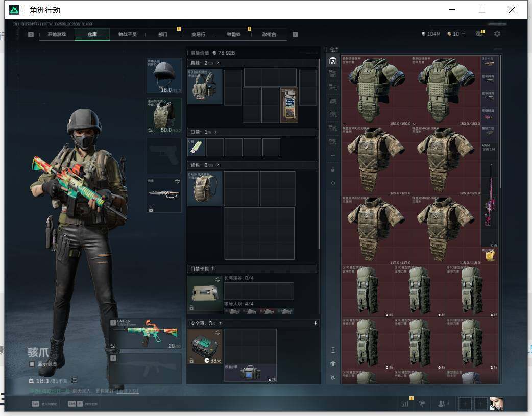
Task: Click the 118.0/118.0 MAS2.0 armor
Action: click(x=446, y=230)
